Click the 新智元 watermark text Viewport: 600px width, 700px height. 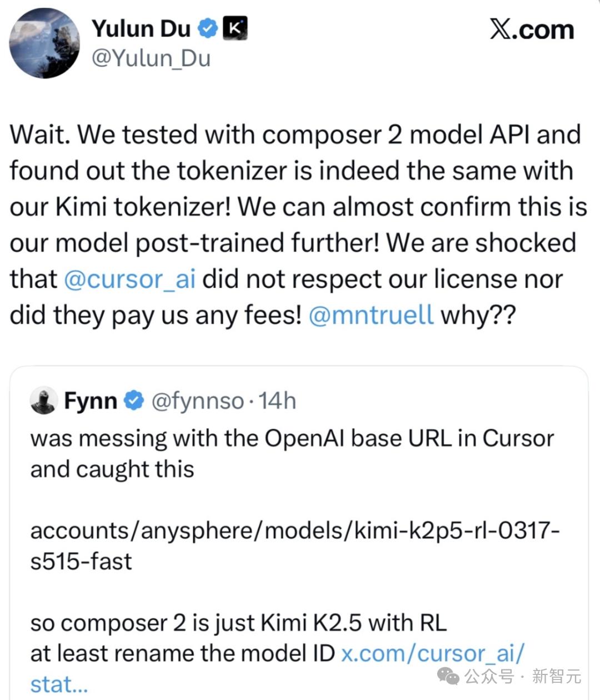[557, 676]
